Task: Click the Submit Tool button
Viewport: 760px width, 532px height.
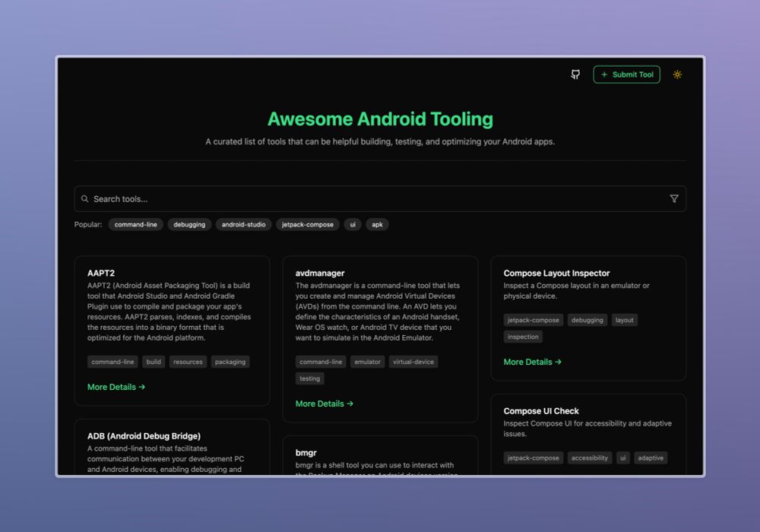Action: tap(626, 74)
